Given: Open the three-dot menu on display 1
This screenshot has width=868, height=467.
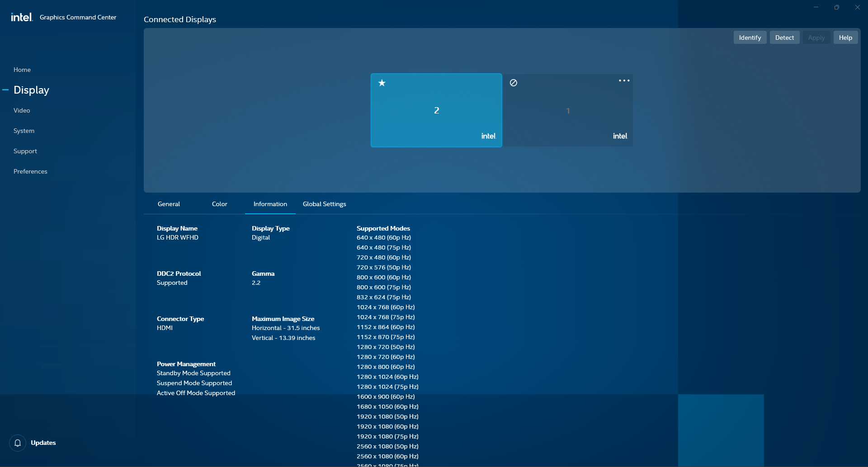Looking at the screenshot, I should 624,80.
